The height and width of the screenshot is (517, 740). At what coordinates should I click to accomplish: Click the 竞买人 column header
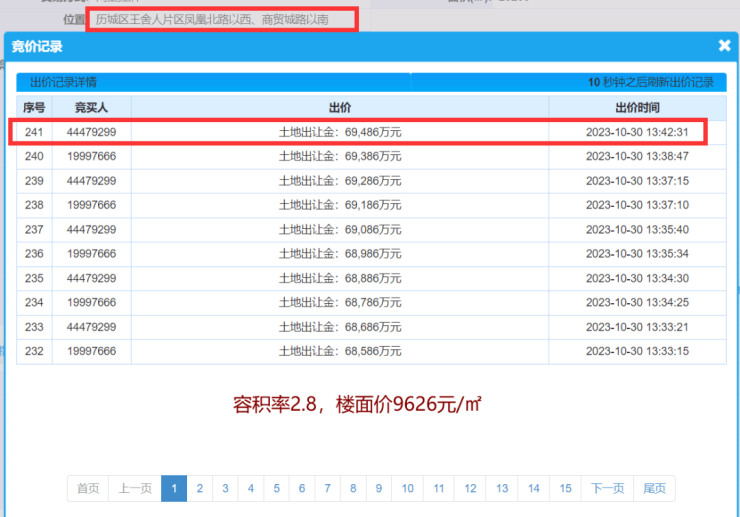[x=91, y=107]
